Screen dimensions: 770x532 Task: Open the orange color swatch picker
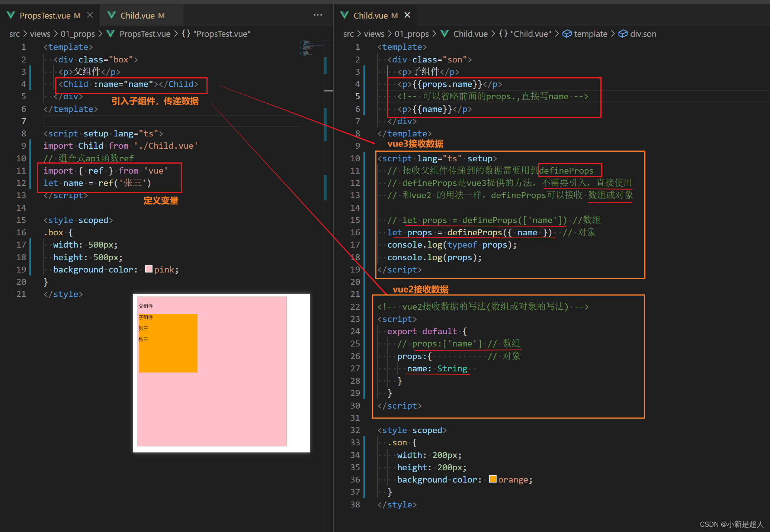click(493, 479)
